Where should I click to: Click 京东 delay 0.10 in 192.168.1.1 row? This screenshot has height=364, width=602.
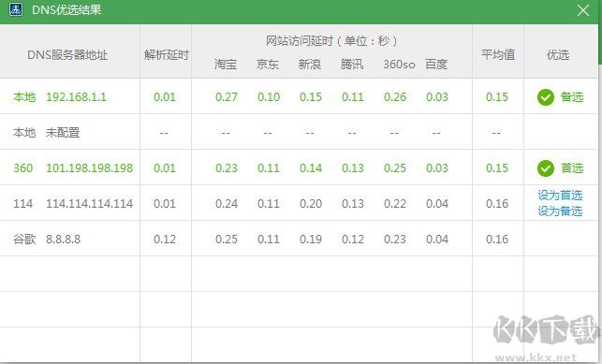[x=269, y=97]
